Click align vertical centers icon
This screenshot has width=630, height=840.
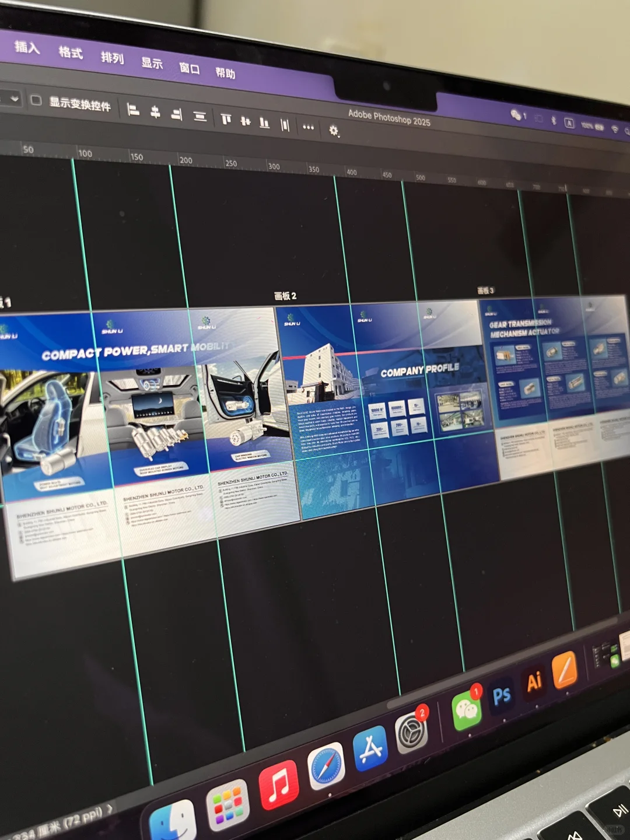(x=246, y=121)
